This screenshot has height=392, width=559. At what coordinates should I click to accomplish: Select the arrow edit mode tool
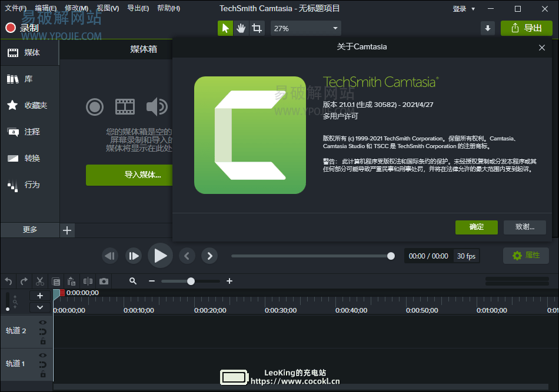[x=225, y=28]
